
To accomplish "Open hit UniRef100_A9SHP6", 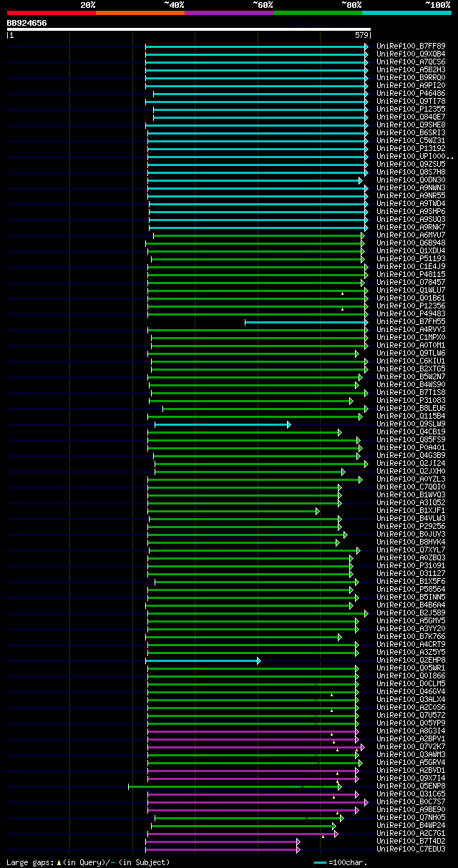I will pyautogui.click(x=411, y=212).
